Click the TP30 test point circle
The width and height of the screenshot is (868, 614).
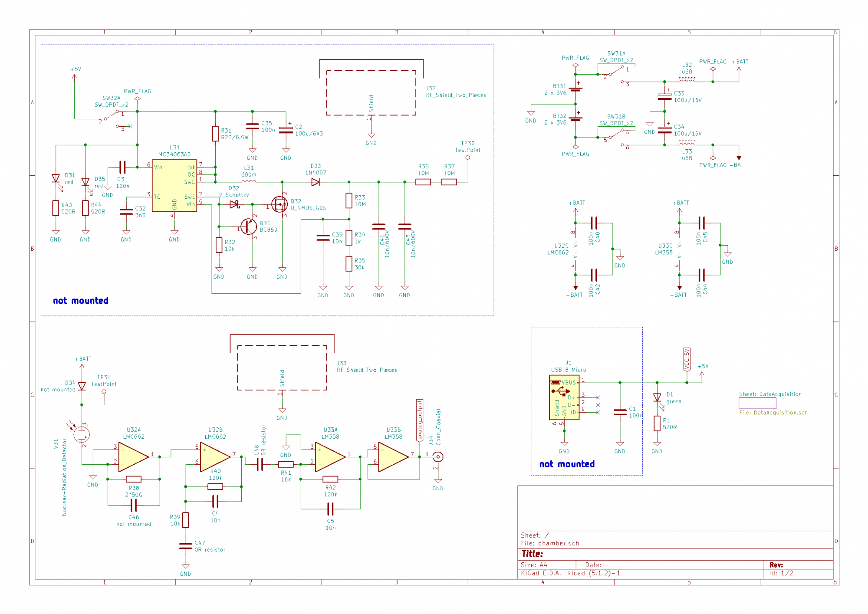(468, 158)
